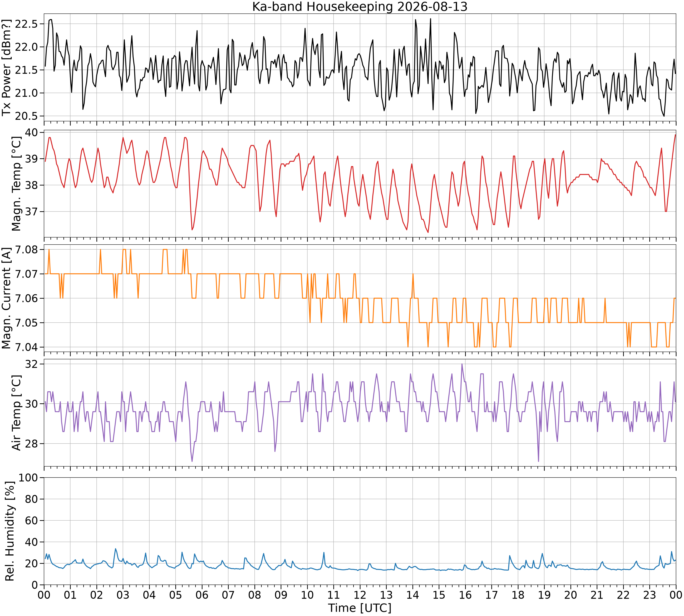Click the 100 tick on humidity axis
This screenshot has height=616, width=684.
click(x=29, y=478)
